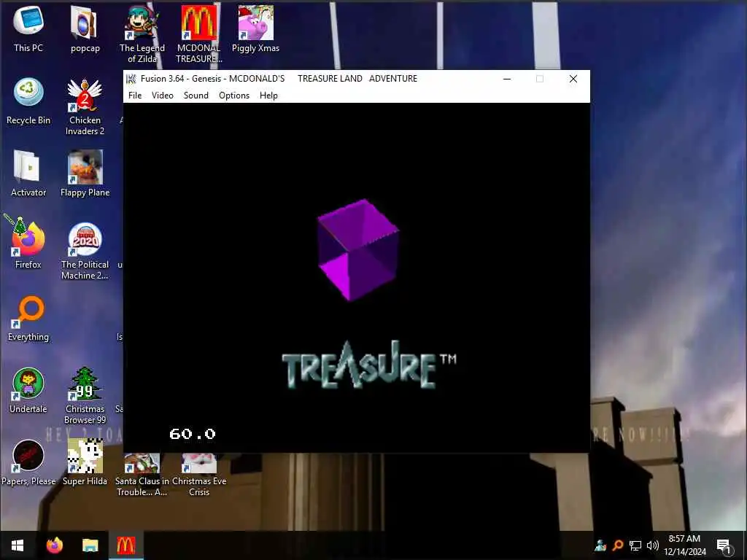747x560 pixels.
Task: Close the Fusion emulator window
Action: pyautogui.click(x=573, y=79)
